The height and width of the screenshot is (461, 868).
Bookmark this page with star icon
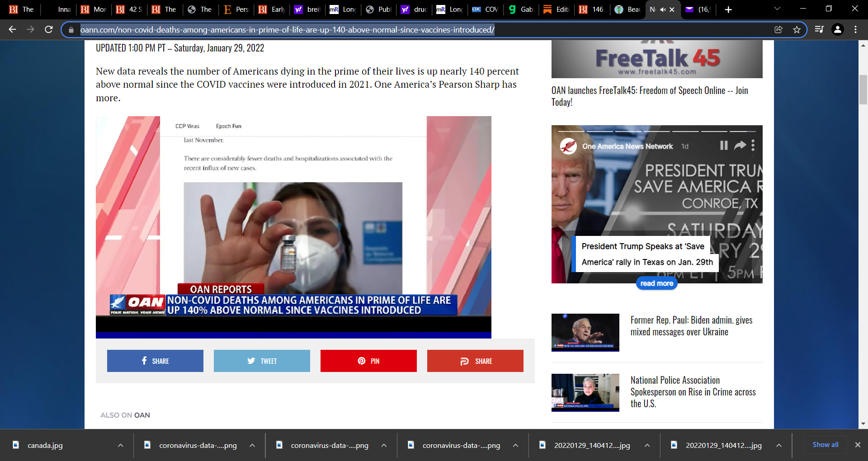(x=797, y=29)
